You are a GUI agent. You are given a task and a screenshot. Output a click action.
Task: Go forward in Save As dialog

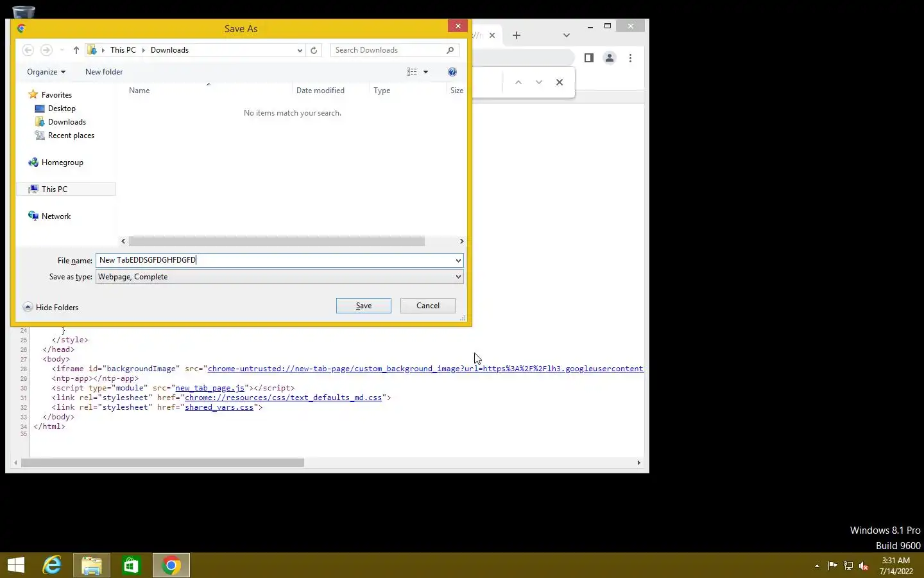(46, 50)
